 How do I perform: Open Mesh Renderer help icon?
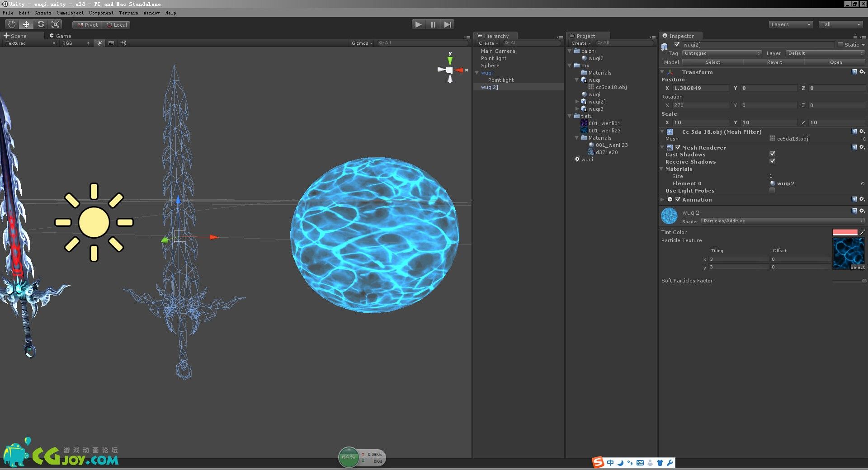click(x=854, y=147)
